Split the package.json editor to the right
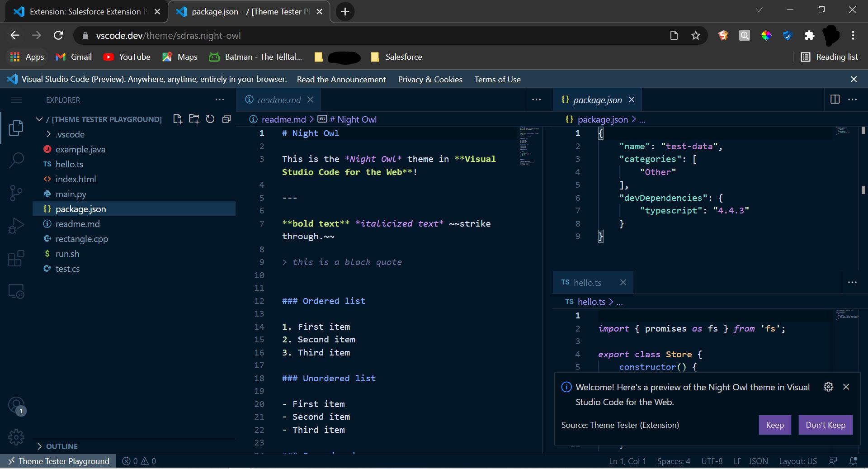 (835, 99)
